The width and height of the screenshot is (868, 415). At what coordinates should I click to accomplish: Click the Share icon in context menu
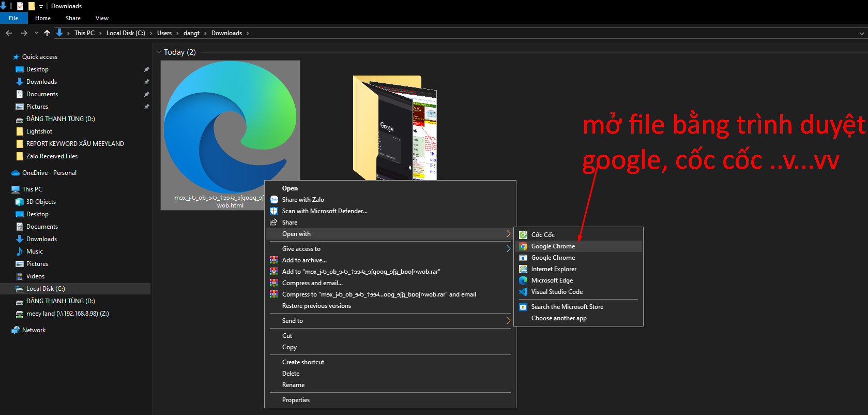tap(274, 223)
